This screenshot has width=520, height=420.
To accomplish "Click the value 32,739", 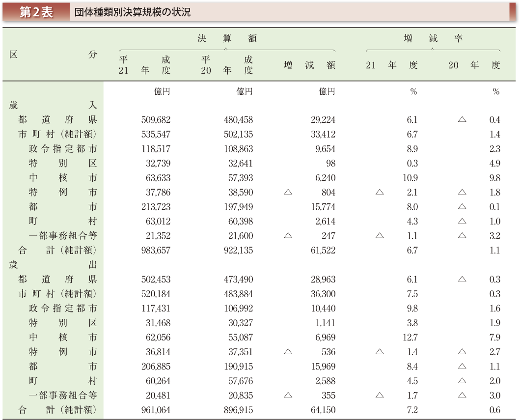I will point(158,163).
